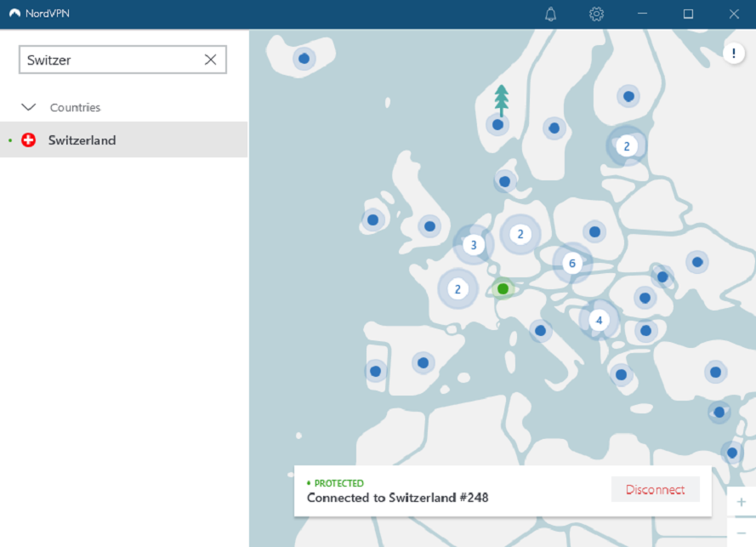Click 'Connected to Switzerland #248' status text
756x547 pixels.
397,498
